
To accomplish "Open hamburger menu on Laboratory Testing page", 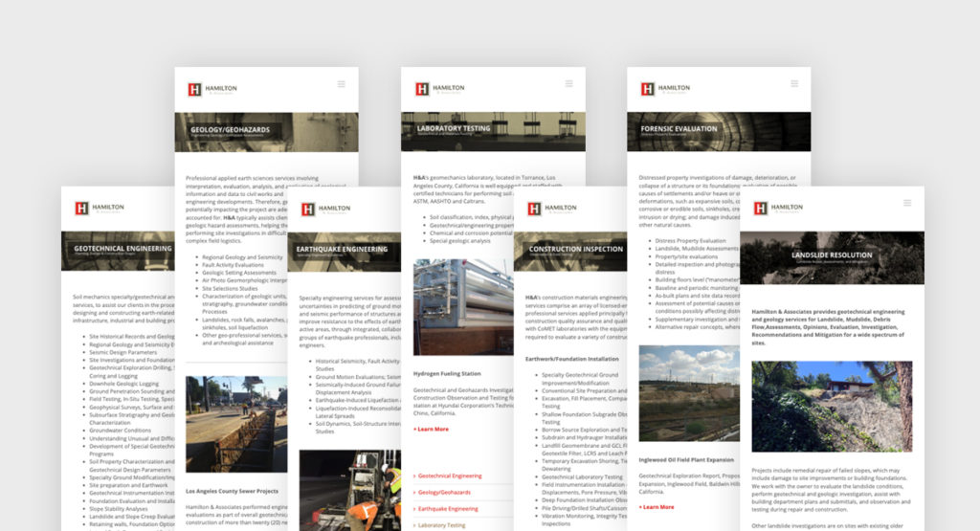I will pos(567,85).
